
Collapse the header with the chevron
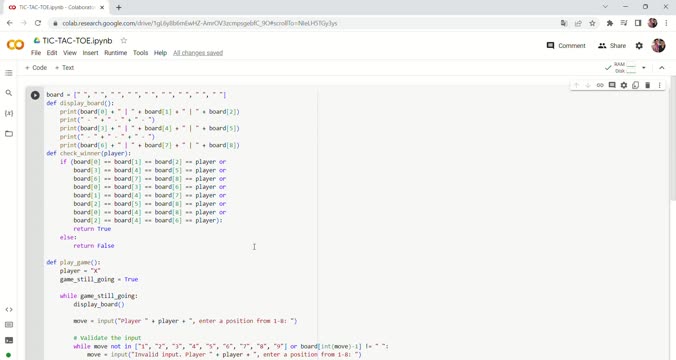pyautogui.click(x=662, y=68)
